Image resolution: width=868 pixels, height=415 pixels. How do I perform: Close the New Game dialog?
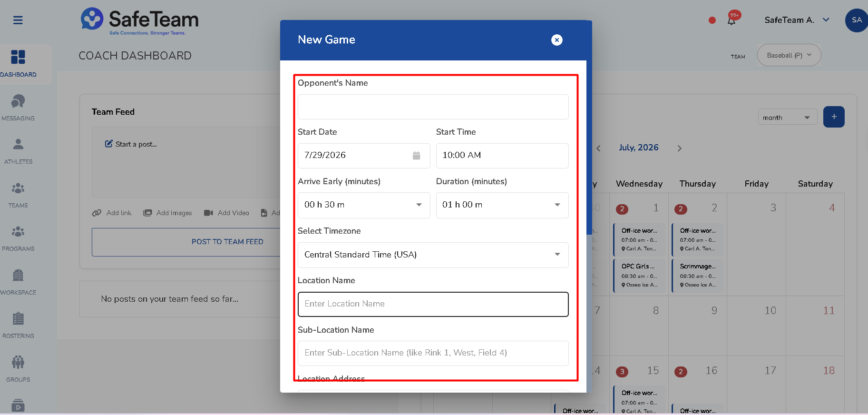(x=556, y=40)
